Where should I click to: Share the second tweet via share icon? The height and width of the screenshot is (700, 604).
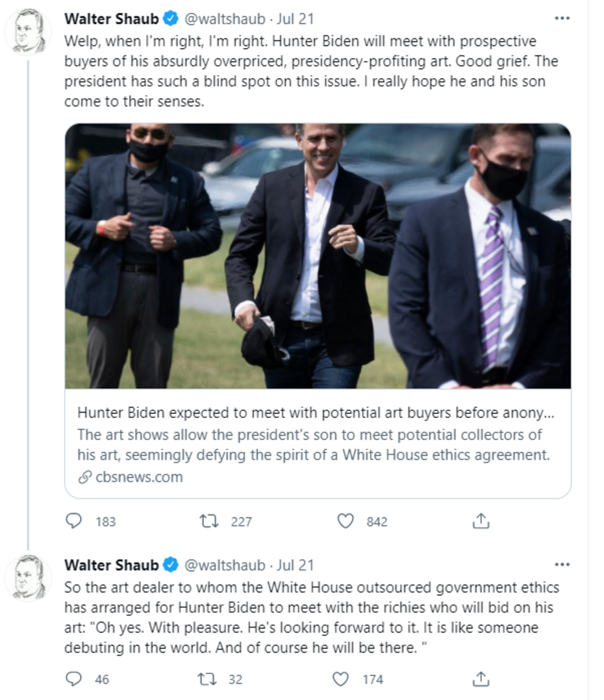[481, 679]
